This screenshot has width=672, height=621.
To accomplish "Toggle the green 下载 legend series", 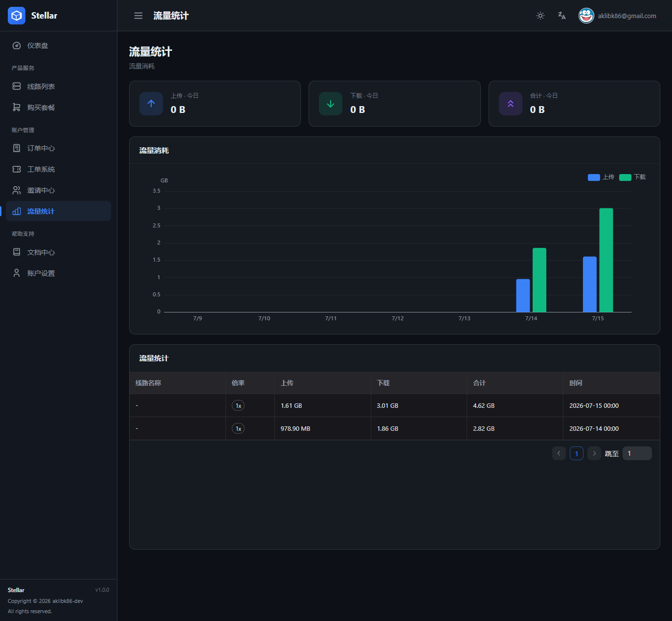I will [x=632, y=177].
